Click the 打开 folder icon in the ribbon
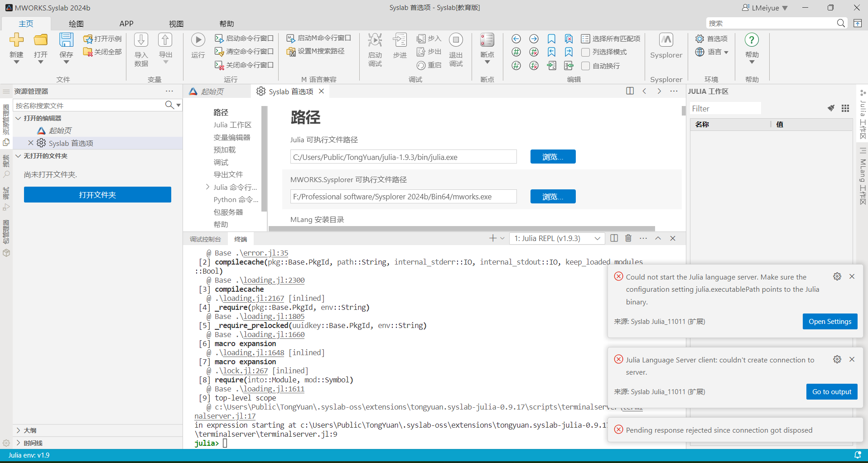Image resolution: width=868 pixels, height=463 pixels. (41, 40)
